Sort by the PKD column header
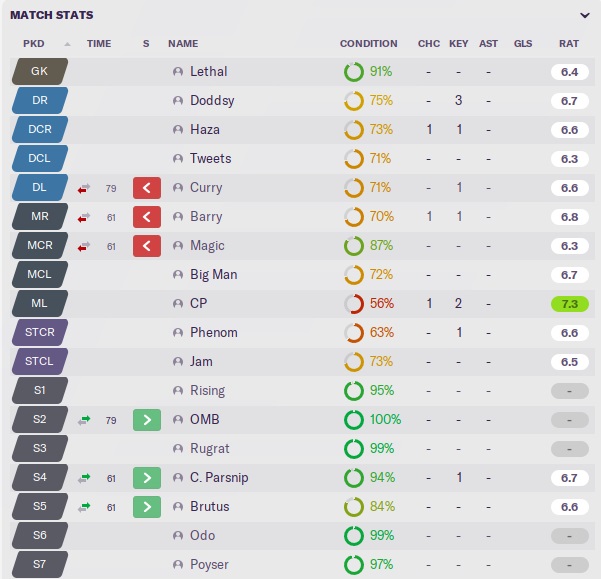The image size is (601, 579). pos(34,44)
